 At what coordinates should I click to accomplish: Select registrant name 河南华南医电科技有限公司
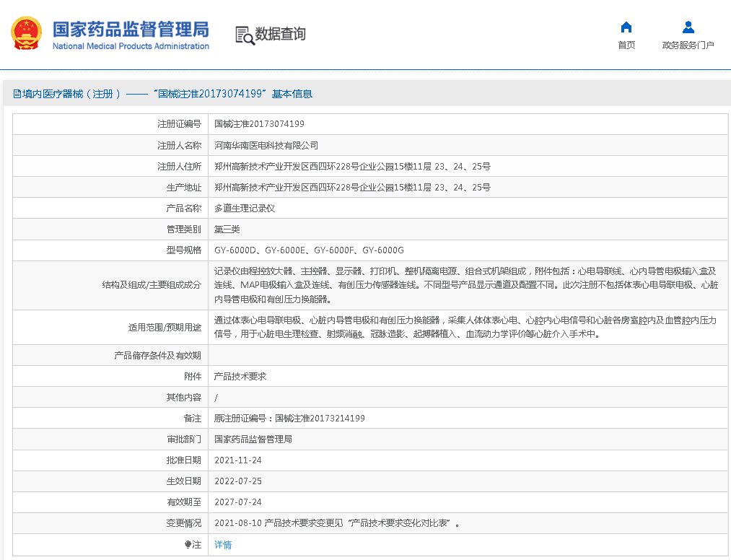click(266, 145)
